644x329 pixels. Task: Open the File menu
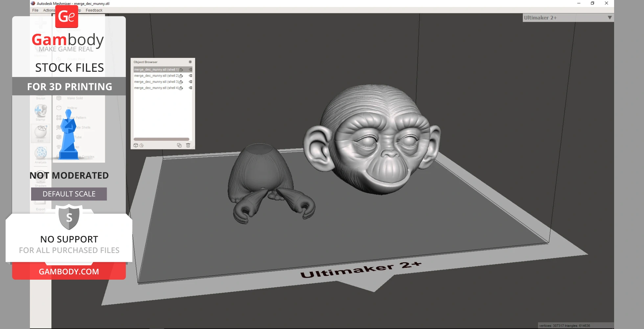point(35,10)
